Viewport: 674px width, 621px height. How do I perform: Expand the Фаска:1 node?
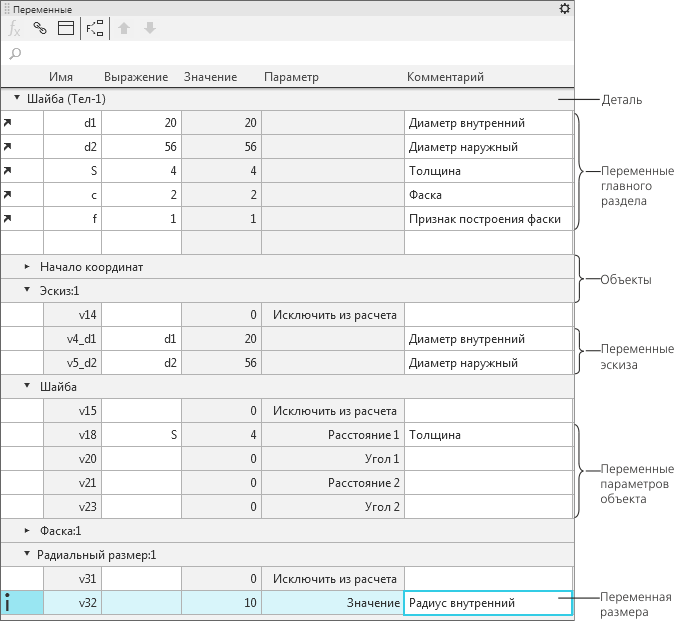28,531
